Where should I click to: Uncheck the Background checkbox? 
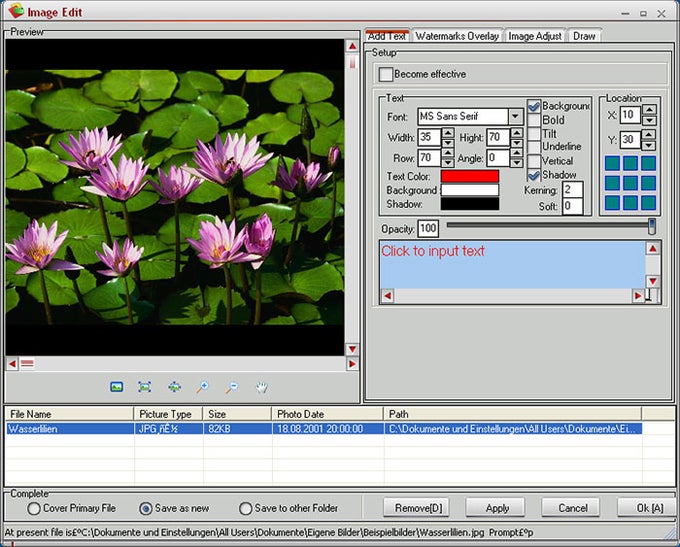(534, 106)
